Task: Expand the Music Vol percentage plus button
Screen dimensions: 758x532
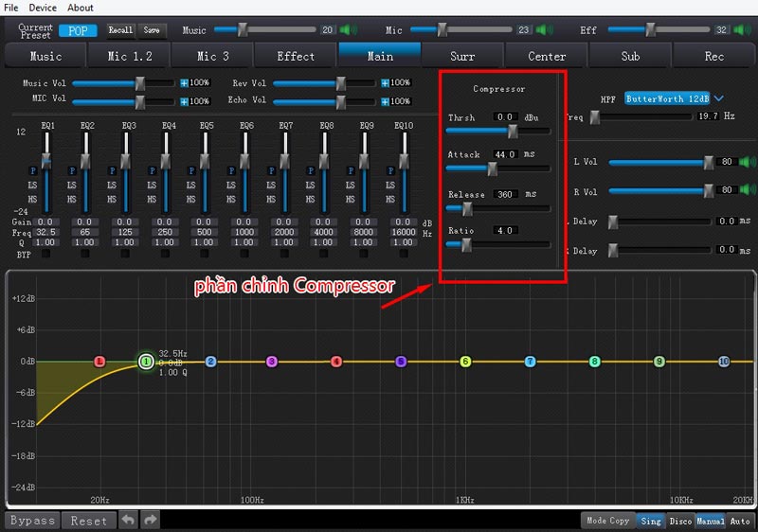Action: (x=185, y=83)
